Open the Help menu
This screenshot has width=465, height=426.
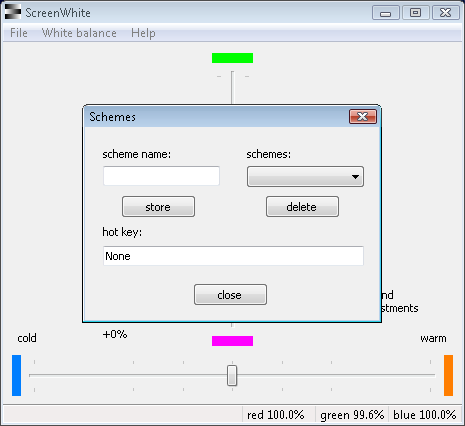click(143, 33)
